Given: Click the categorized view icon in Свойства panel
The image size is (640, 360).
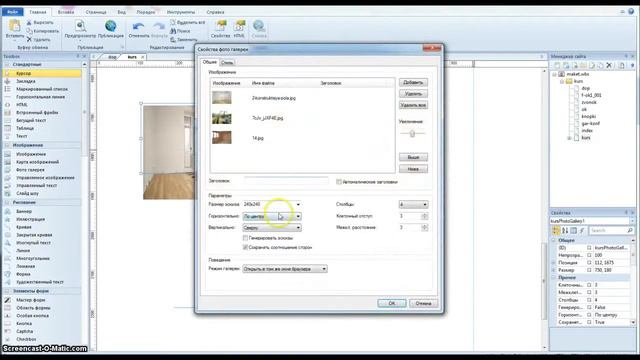Looking at the screenshot, I should (556, 231).
